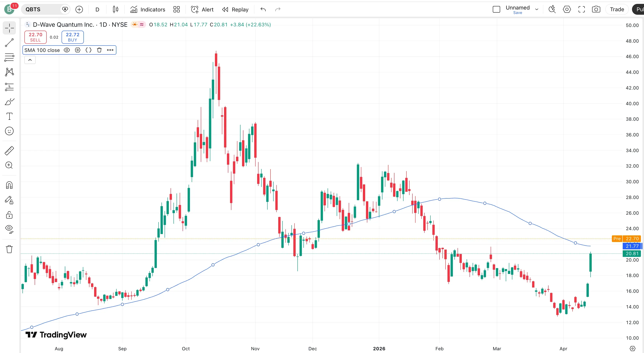The image size is (644, 353).
Task: Take a chart snapshot with camera icon
Action: 596,9
